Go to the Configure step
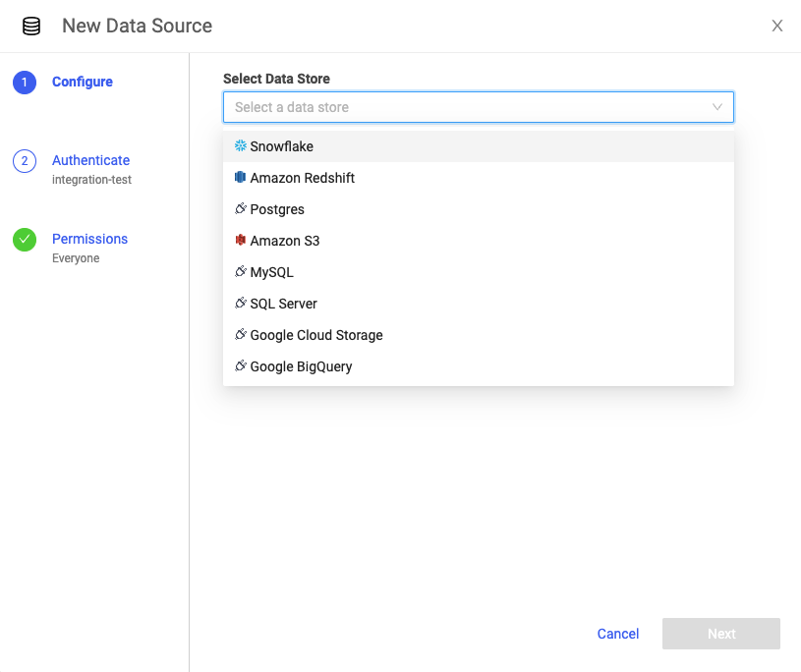Viewport: 801px width, 672px height. coord(83,82)
